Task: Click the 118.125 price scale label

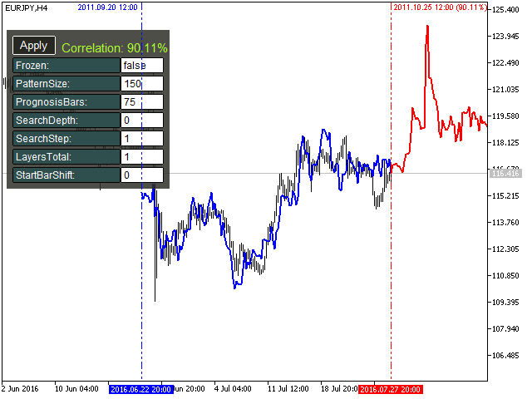Action: (505, 143)
